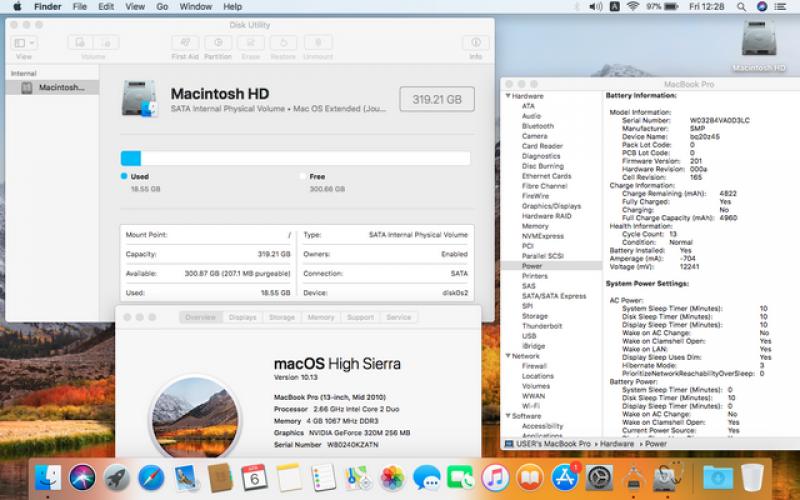Screen dimensions: 800x500
Task: Open the Partition tool in Disk Utility
Action: point(218,43)
